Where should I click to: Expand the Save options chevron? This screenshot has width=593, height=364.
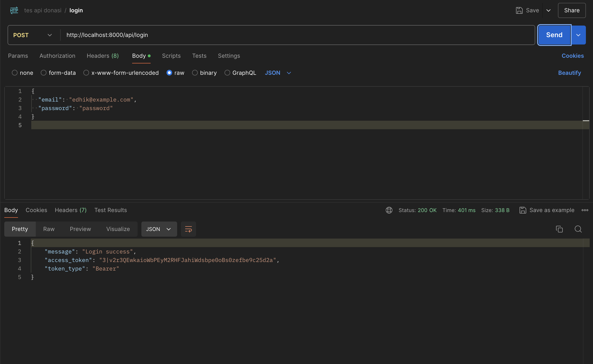click(548, 10)
